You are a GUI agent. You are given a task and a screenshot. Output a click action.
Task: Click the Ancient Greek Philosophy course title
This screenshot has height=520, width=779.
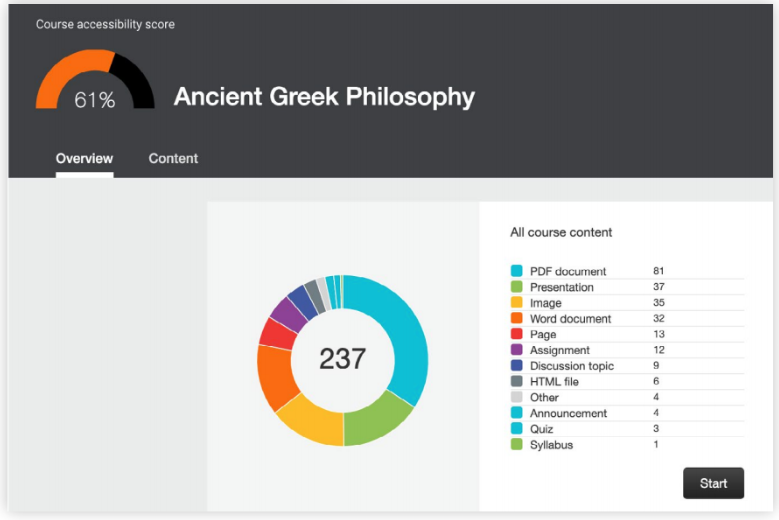coord(324,97)
